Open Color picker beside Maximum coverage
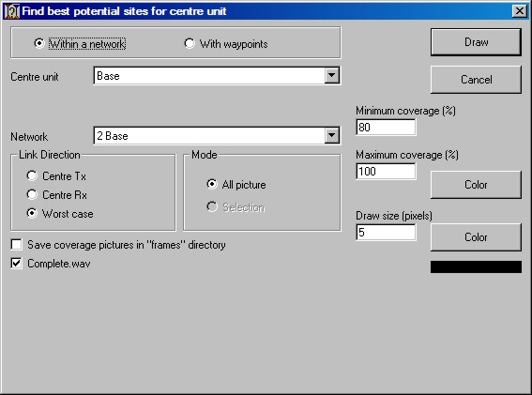532x395 pixels. tap(476, 185)
